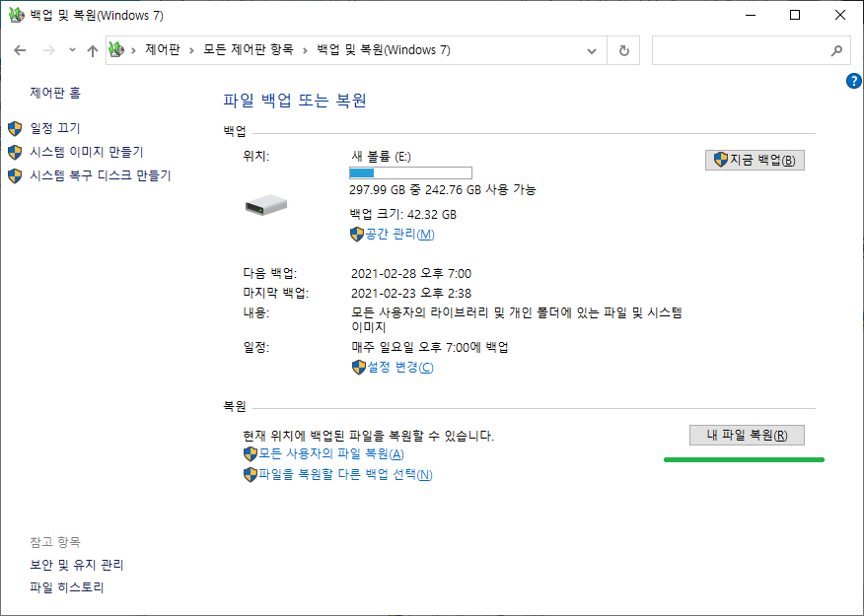Open 보안 및 유지 관리 link
This screenshot has height=616, width=864.
pos(77,565)
